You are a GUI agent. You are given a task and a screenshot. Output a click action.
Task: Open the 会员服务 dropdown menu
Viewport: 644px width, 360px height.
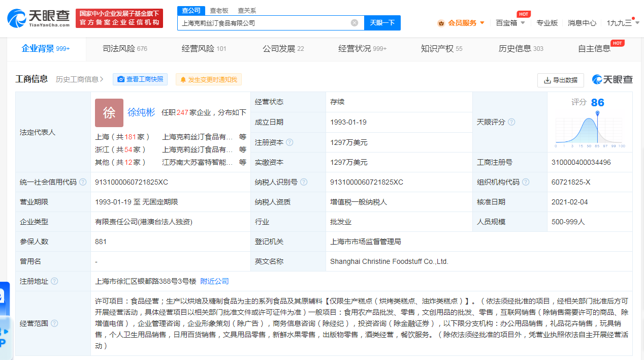461,23
